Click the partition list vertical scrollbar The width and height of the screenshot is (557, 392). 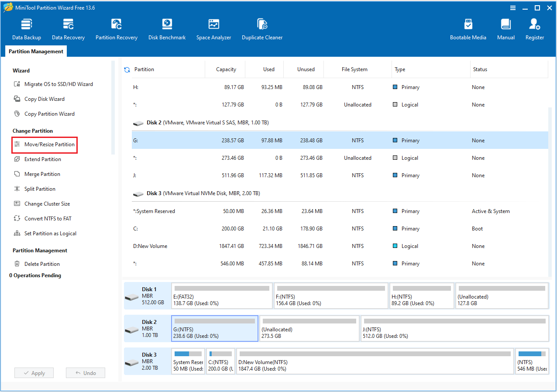click(x=550, y=191)
